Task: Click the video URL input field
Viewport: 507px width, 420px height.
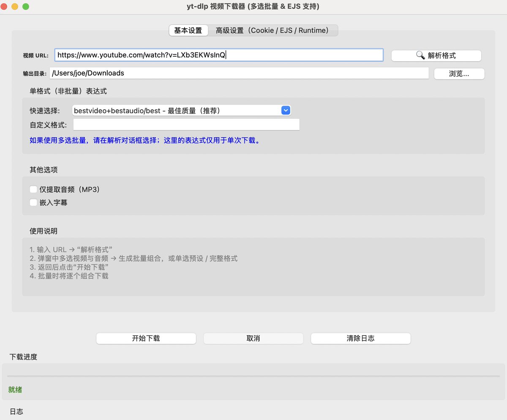Action: point(218,54)
